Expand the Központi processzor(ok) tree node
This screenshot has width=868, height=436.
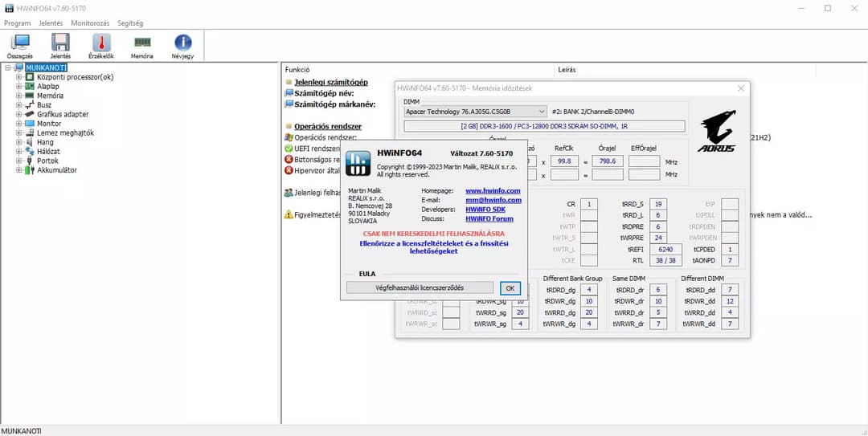(x=18, y=77)
